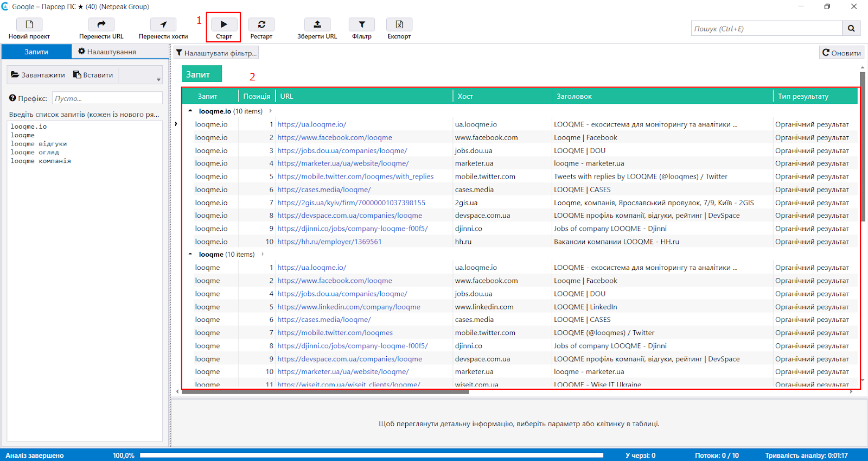Screen dimensions: 868x461
Task: Click into the queries list text area
Action: tap(85, 280)
